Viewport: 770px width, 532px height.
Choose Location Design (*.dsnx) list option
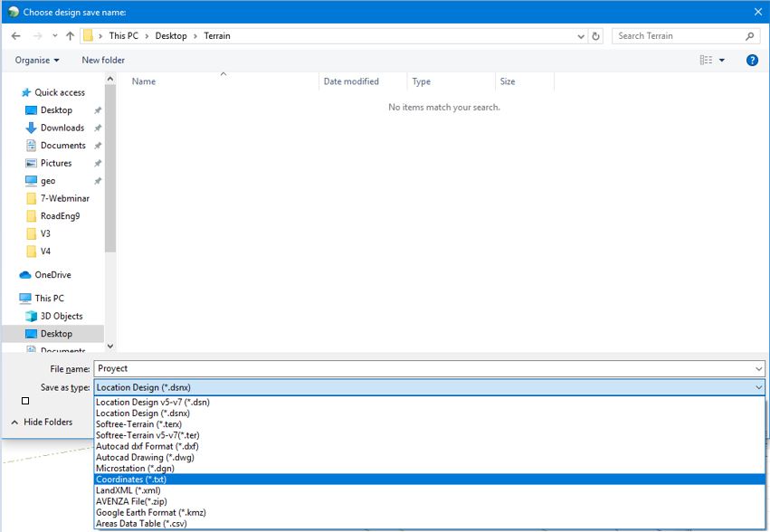429,413
